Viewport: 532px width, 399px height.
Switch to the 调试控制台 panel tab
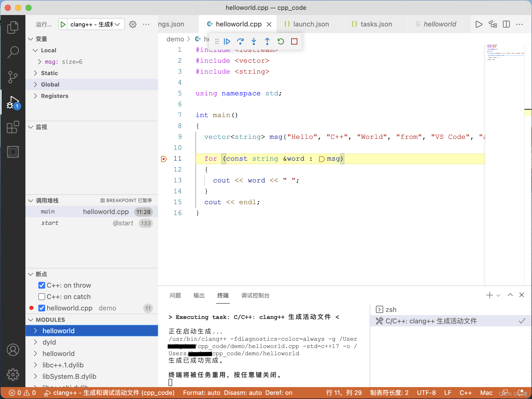[255, 295]
